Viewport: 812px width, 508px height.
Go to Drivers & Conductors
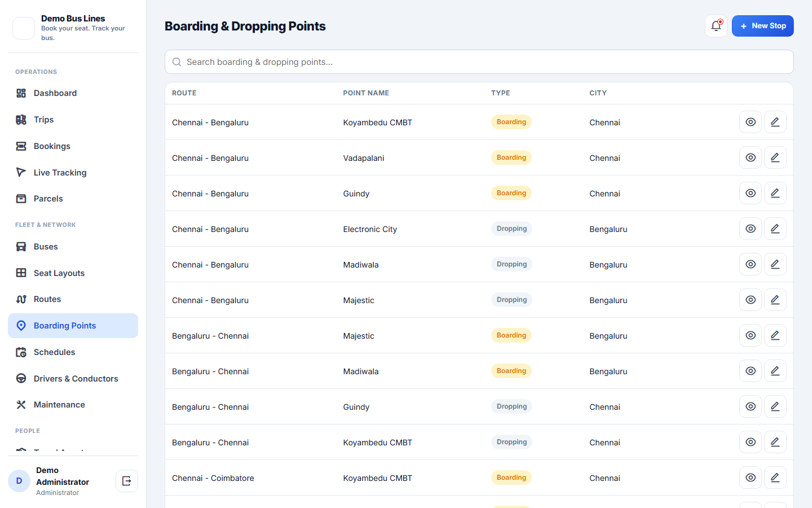73,379
